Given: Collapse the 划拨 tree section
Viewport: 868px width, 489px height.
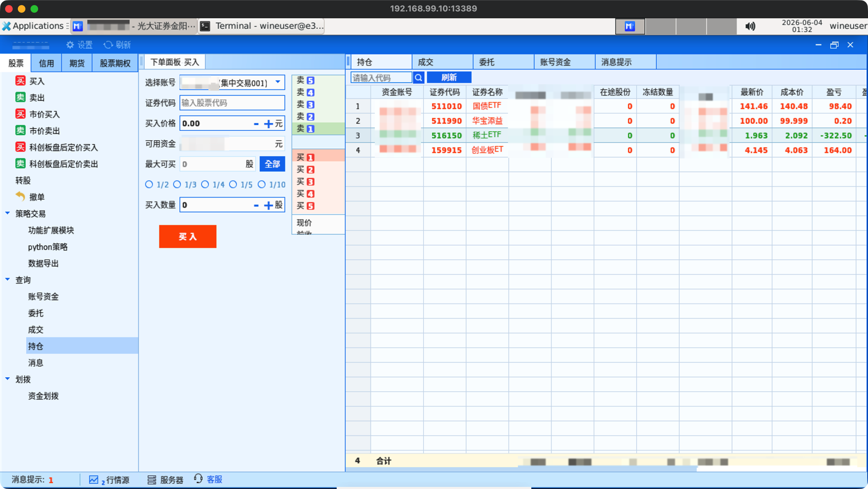Looking at the screenshot, I should (7, 379).
